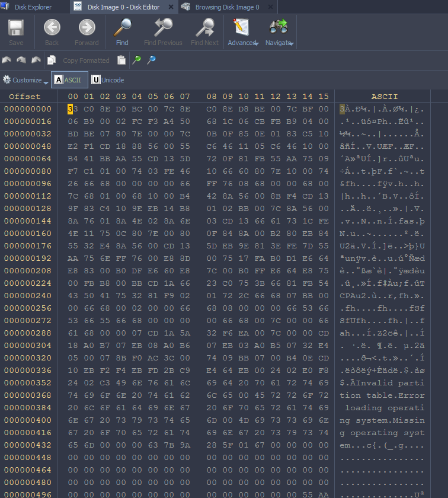Click the green pin icon

[x=137, y=60]
